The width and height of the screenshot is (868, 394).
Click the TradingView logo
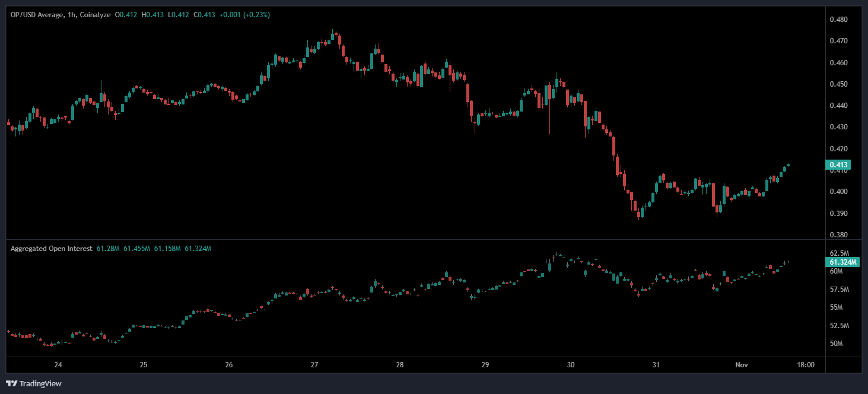click(x=34, y=383)
